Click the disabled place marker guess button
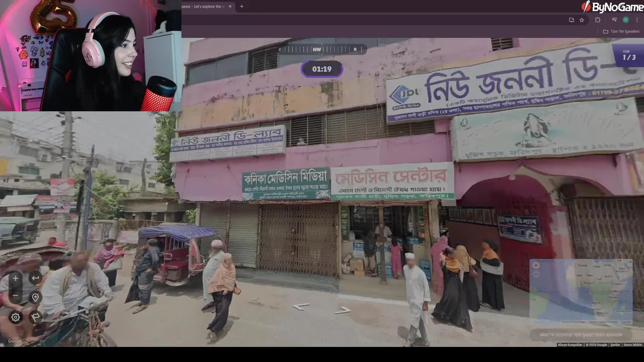Viewport: 644px width, 362px height. coord(581,334)
